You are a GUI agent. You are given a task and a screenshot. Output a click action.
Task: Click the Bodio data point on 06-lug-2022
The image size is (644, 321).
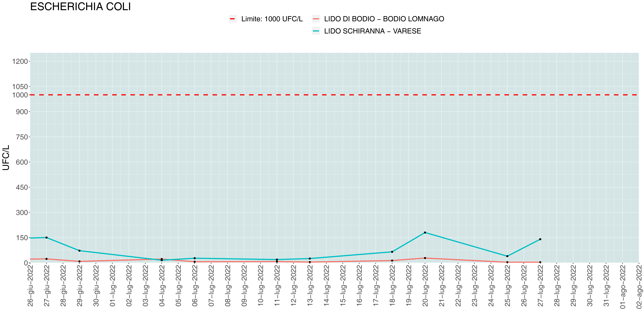coord(194,262)
